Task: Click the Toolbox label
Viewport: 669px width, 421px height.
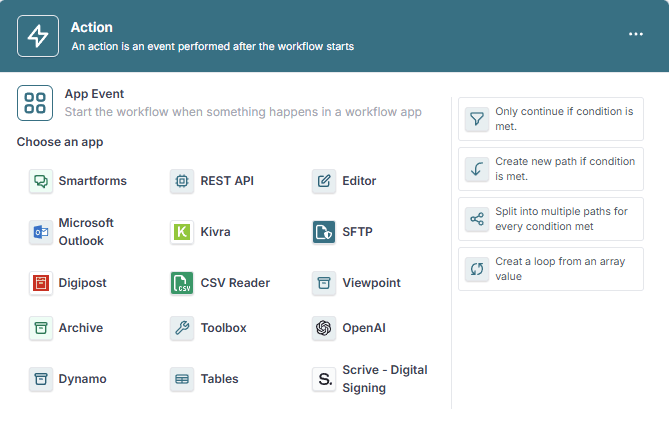Action: 224,328
